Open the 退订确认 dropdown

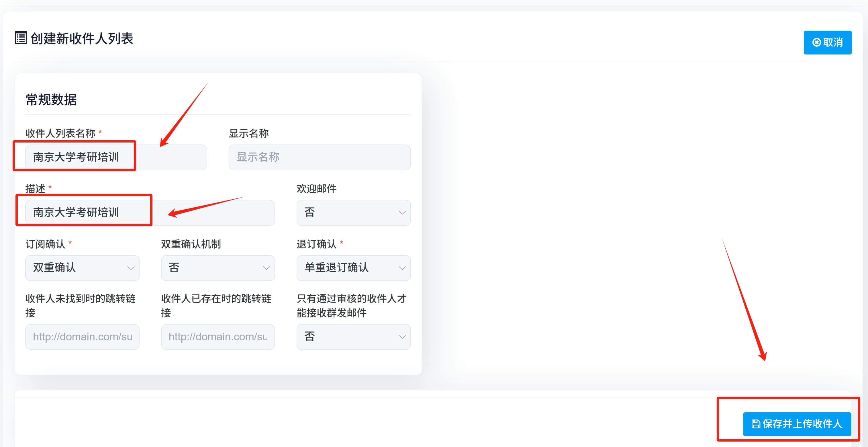pyautogui.click(x=353, y=268)
